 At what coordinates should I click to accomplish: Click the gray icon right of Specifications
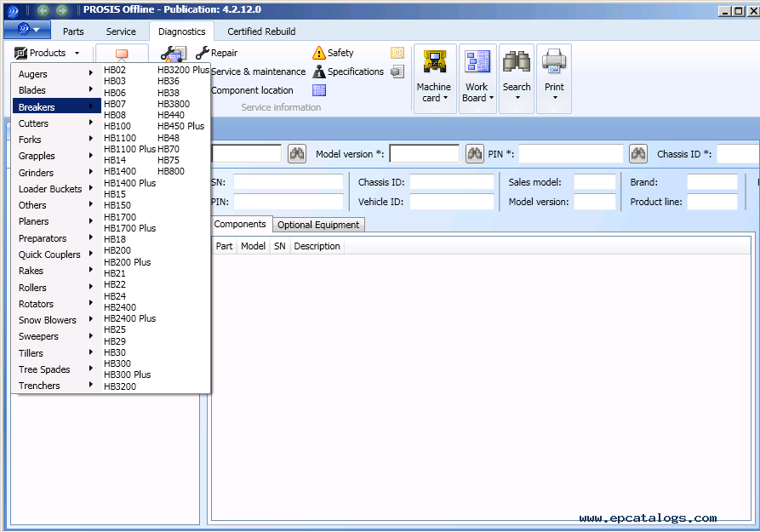(x=397, y=72)
